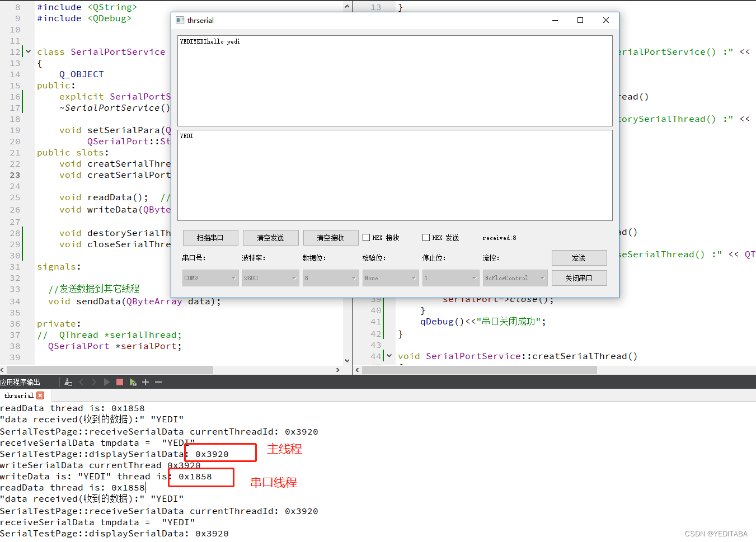This screenshot has height=542, width=756.
Task: Click left arrow of right editor horizontal scrollbar
Action: pyautogui.click(x=357, y=370)
